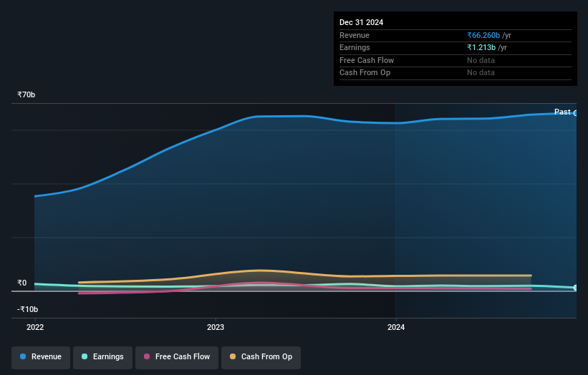
Task: Click the pink Free Cash Flow legend dot
Action: click(147, 356)
